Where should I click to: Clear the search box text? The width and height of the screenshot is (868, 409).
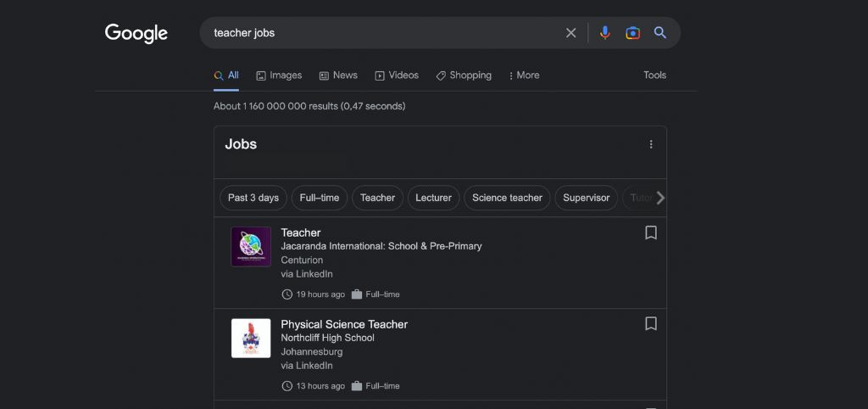(570, 33)
